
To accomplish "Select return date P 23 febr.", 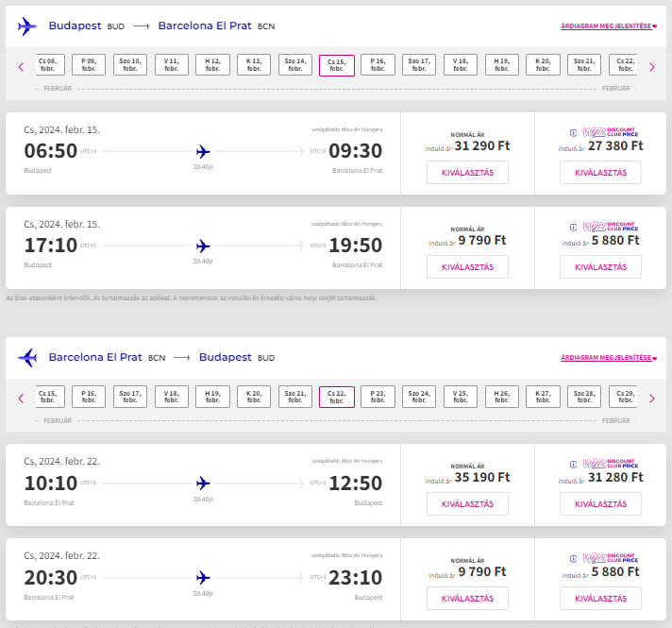I will [x=378, y=397].
